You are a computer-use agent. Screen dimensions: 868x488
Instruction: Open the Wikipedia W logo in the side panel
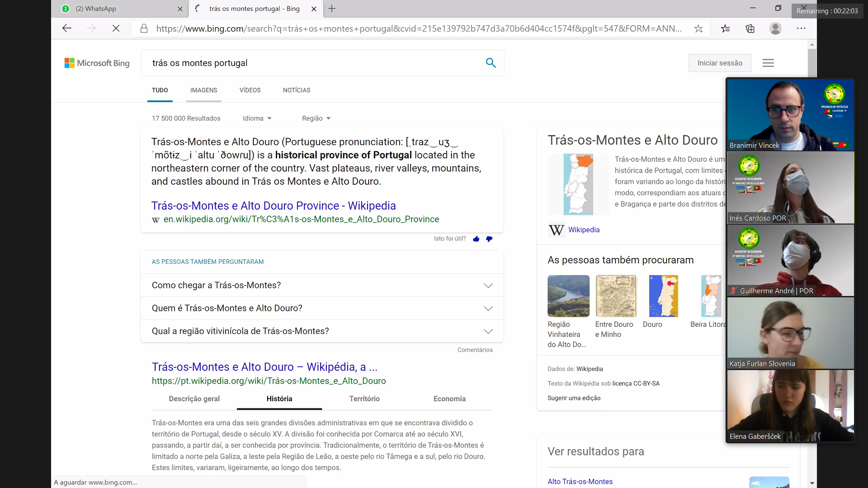point(556,230)
